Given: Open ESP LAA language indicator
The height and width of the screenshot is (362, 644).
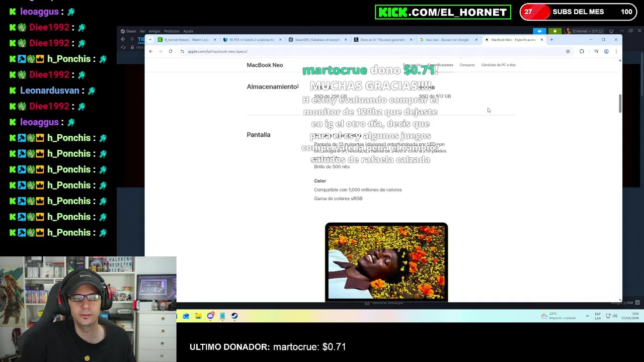Looking at the screenshot, I should pos(598,316).
